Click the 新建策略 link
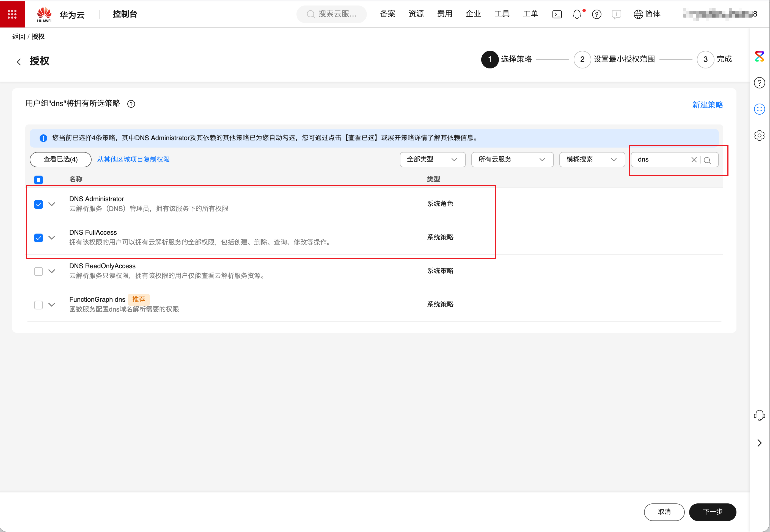The width and height of the screenshot is (770, 532). tap(707, 105)
